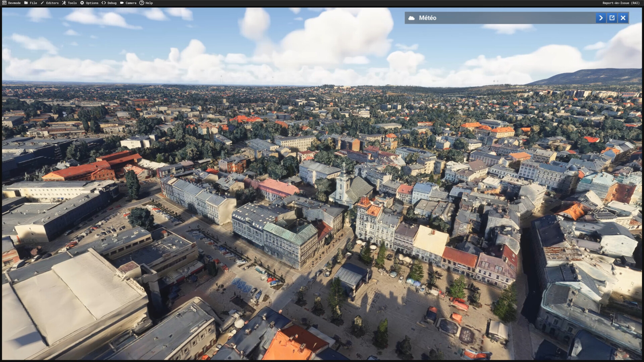Click the folder icon beside File
644x362 pixels.
click(x=26, y=3)
